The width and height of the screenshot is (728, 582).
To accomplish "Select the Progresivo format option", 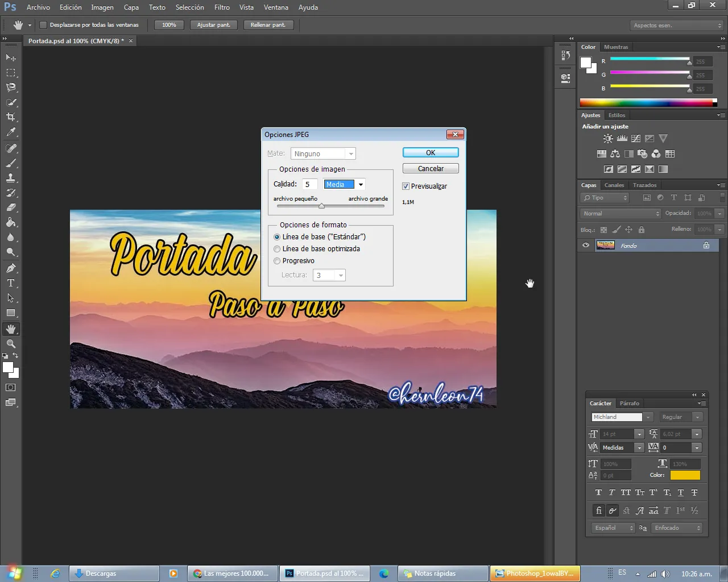I will [277, 261].
